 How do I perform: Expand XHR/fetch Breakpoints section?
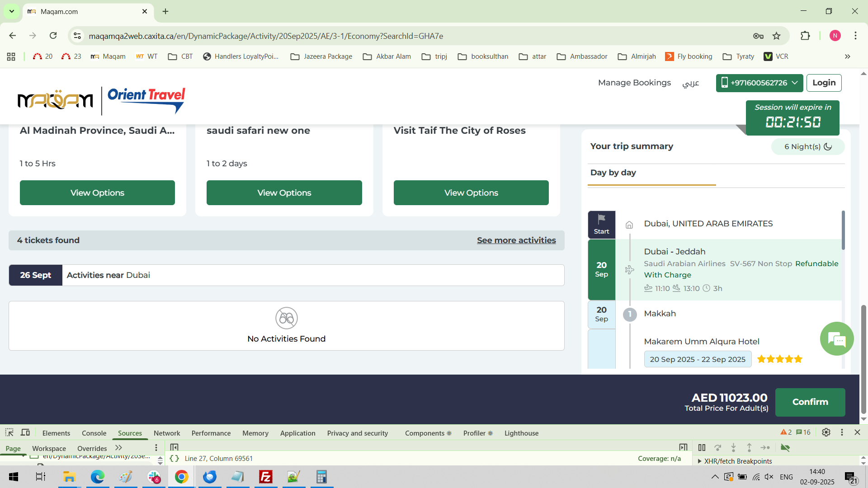[x=700, y=461]
